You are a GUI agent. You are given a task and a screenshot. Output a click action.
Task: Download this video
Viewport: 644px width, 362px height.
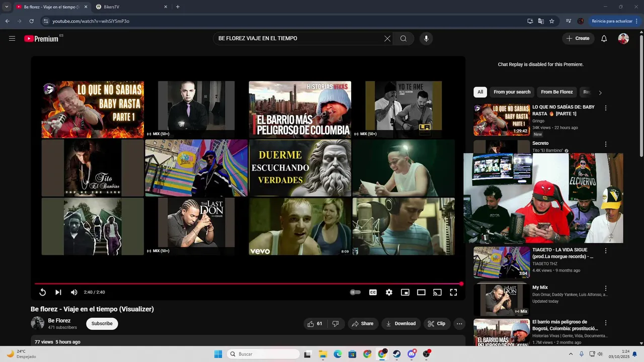pos(400,324)
